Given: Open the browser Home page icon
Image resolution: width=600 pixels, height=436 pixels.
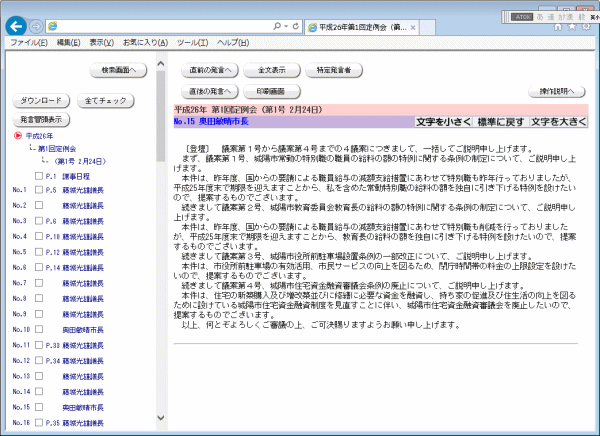Looking at the screenshot, I should pos(558,26).
